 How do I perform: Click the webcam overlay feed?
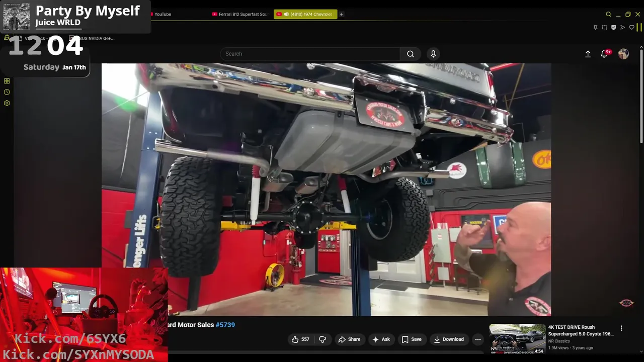coord(84,315)
